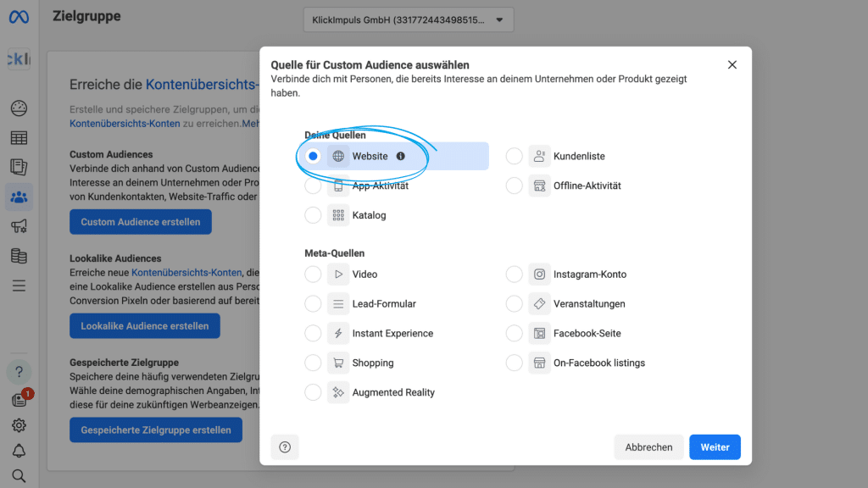Select the Kundenliste radio button

click(515, 156)
